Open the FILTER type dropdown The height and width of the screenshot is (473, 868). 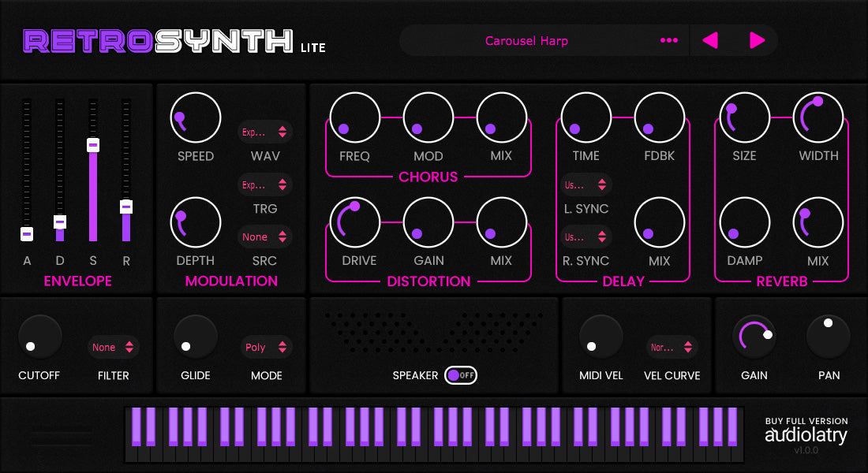(113, 347)
